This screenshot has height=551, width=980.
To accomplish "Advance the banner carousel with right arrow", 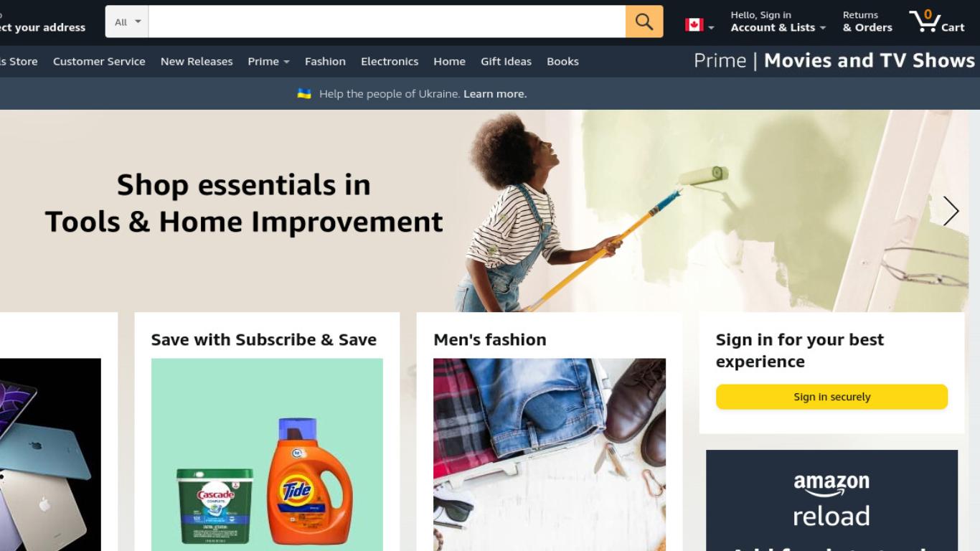I will [951, 211].
